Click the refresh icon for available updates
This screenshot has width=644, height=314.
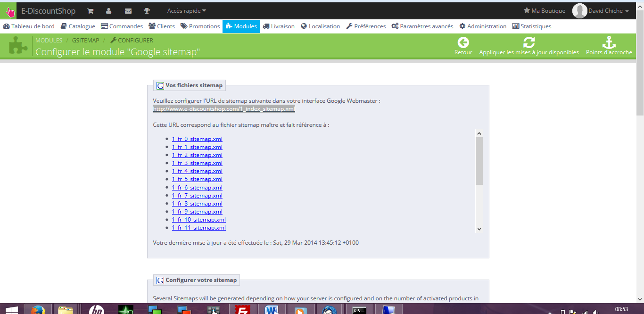[x=529, y=42]
